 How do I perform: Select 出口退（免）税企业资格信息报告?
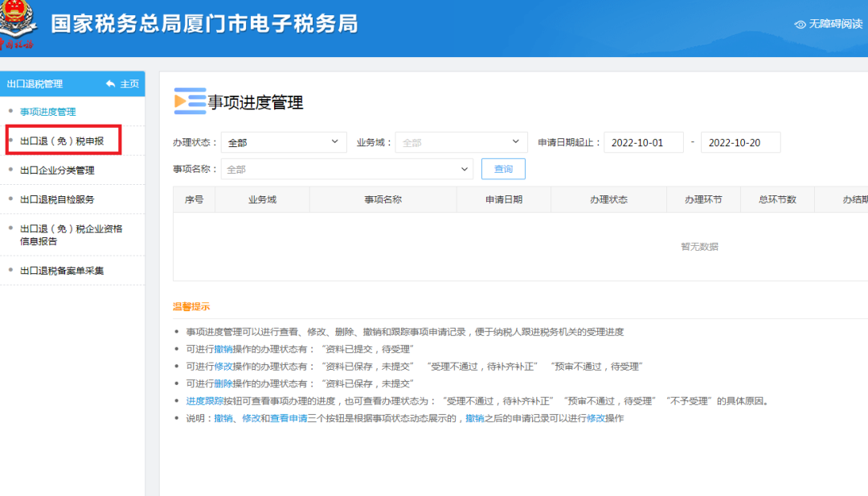click(71, 235)
